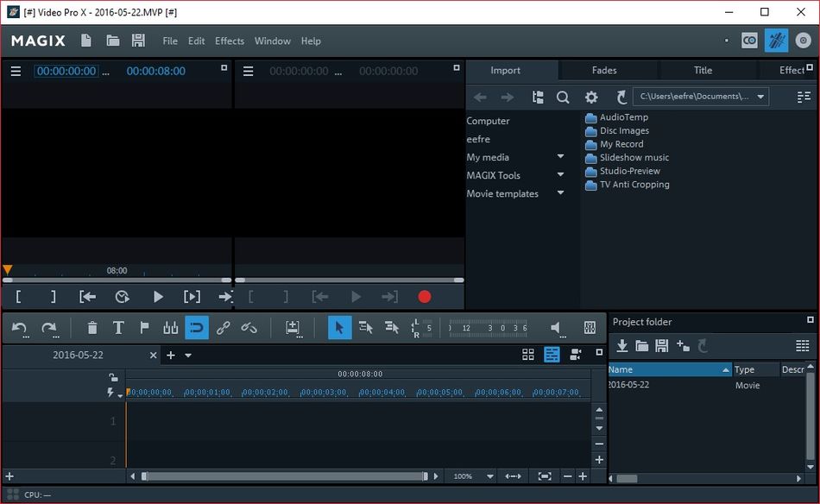Open the file path dropdown

[760, 98]
